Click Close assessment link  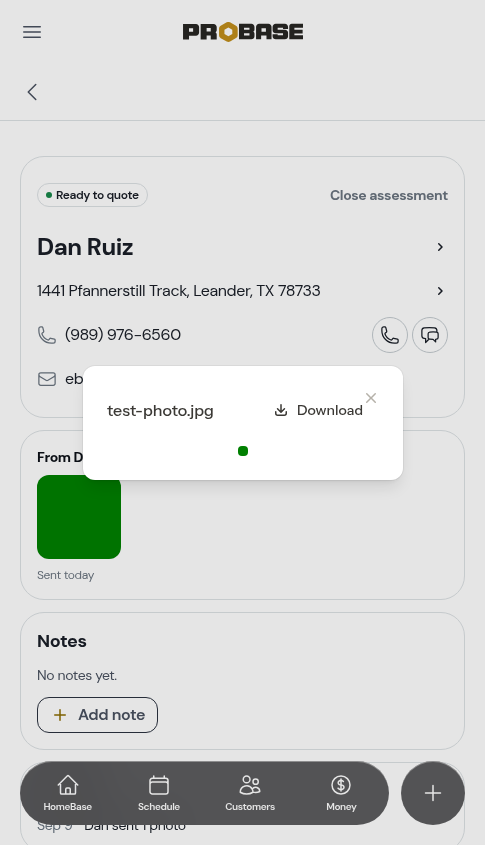pyautogui.click(x=388, y=195)
